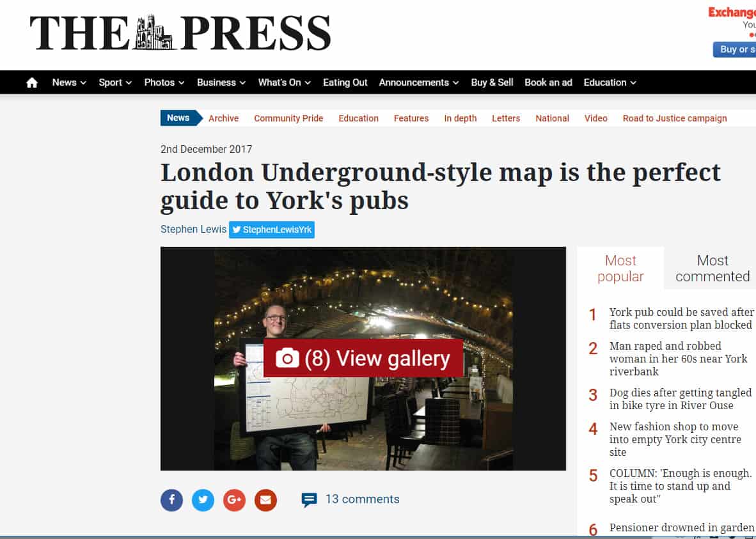Screen dimensions: 756x539
Task: Share article on Facebook
Action: click(171, 500)
